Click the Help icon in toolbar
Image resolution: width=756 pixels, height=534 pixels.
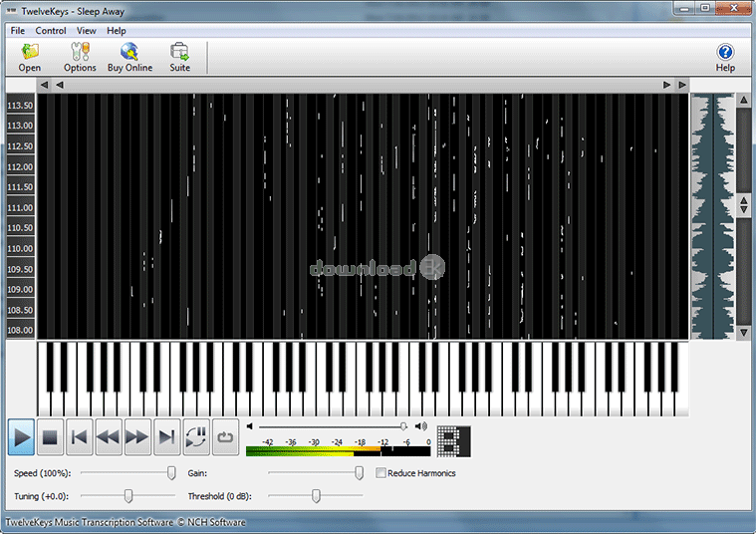(725, 58)
